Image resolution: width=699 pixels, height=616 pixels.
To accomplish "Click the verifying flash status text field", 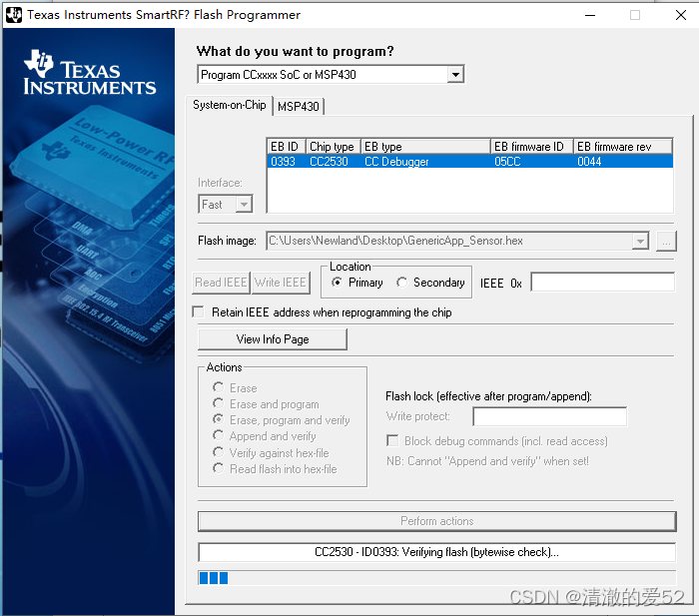I will point(437,552).
